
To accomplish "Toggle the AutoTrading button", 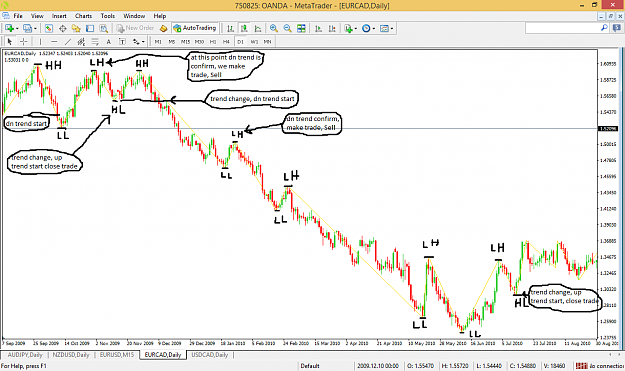I will pos(195,28).
